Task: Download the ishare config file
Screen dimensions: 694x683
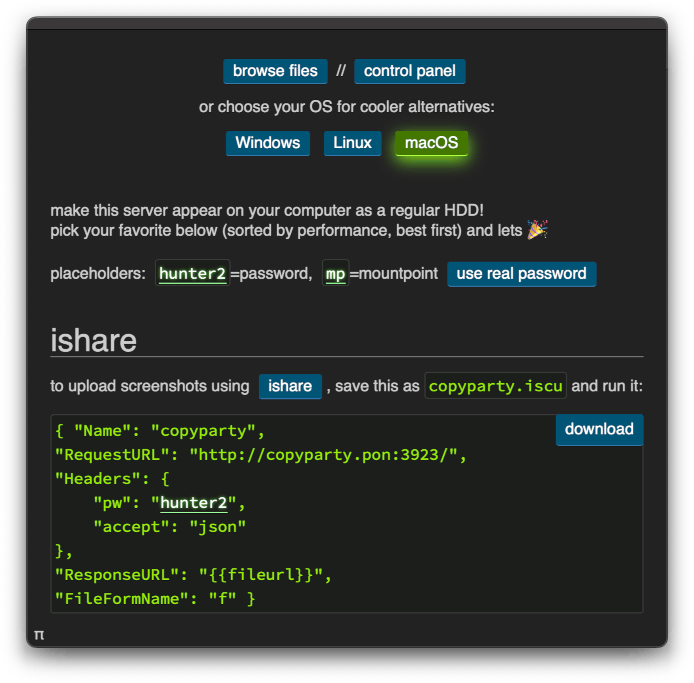Action: coord(599,429)
